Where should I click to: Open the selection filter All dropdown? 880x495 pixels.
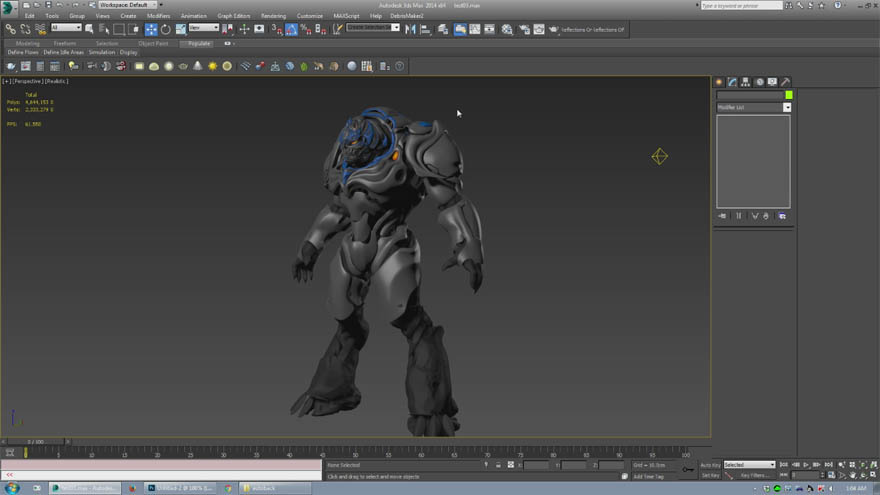(66, 28)
